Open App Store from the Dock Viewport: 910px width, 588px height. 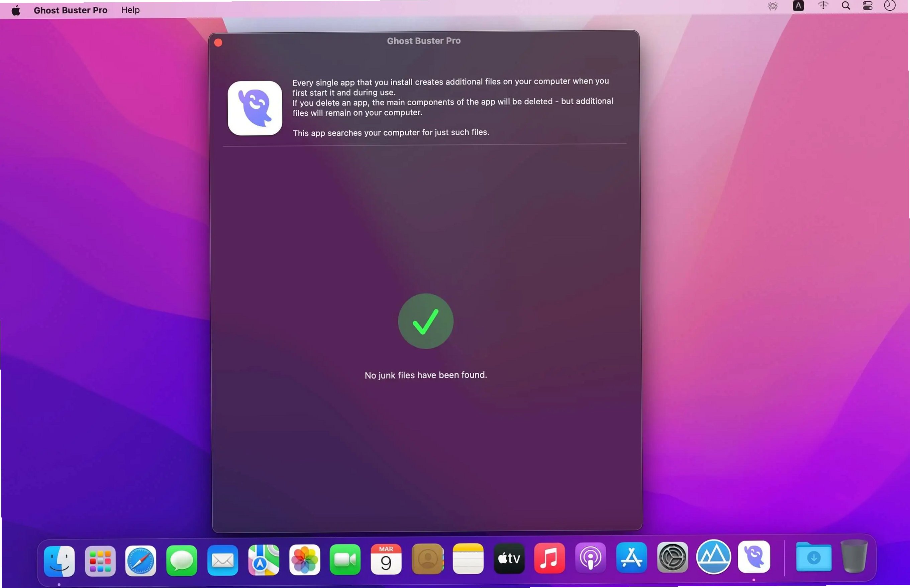click(631, 558)
